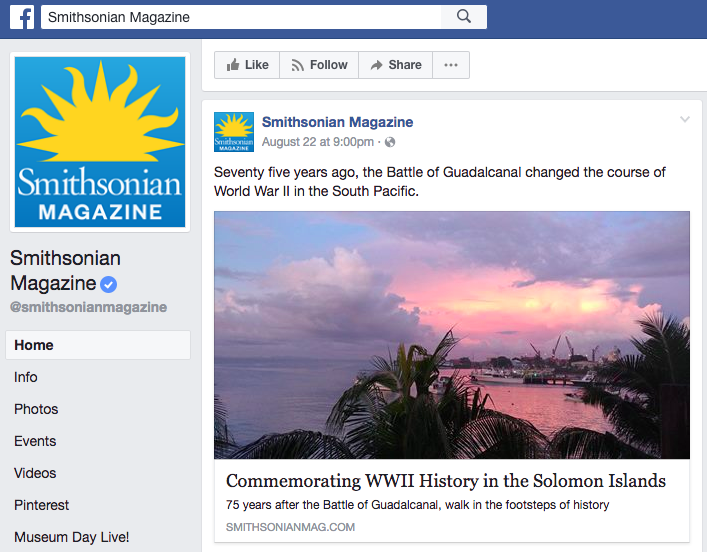Select the Home sidebar tab

click(98, 345)
